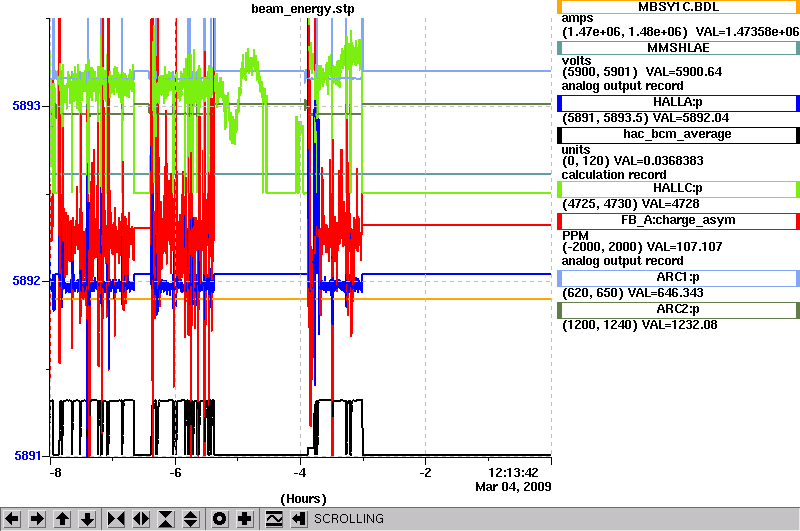This screenshot has width=800, height=531.
Task: Click the amps units label
Action: tap(577, 18)
